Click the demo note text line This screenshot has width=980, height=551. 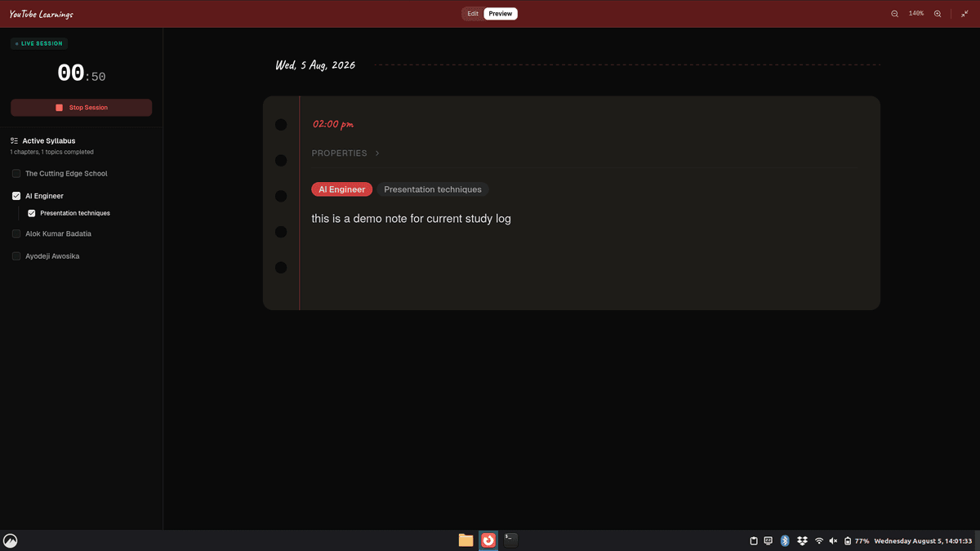click(x=411, y=219)
